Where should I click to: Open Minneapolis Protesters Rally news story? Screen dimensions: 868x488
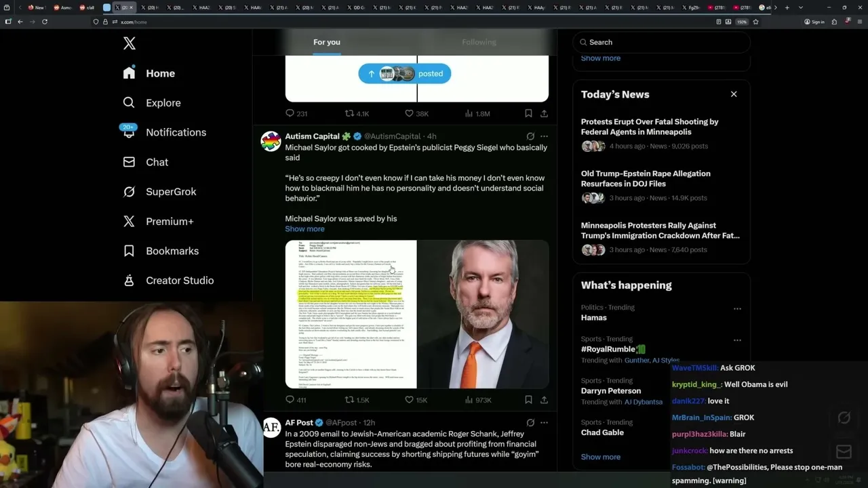click(x=661, y=238)
